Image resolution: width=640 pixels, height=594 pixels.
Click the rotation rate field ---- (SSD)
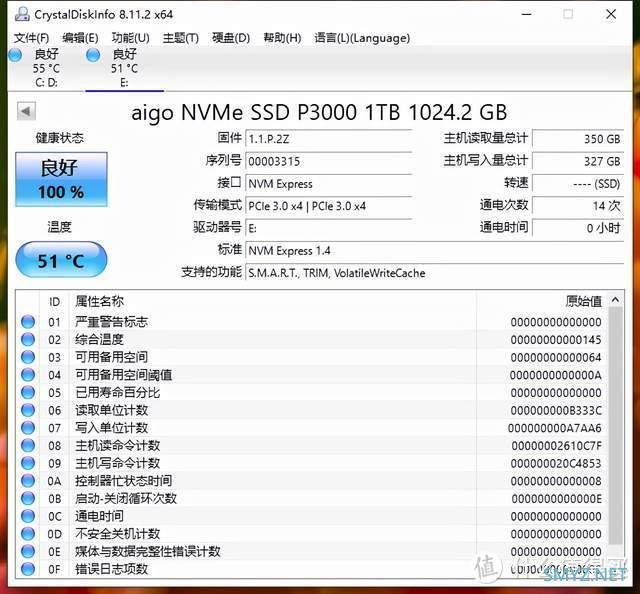pos(578,184)
